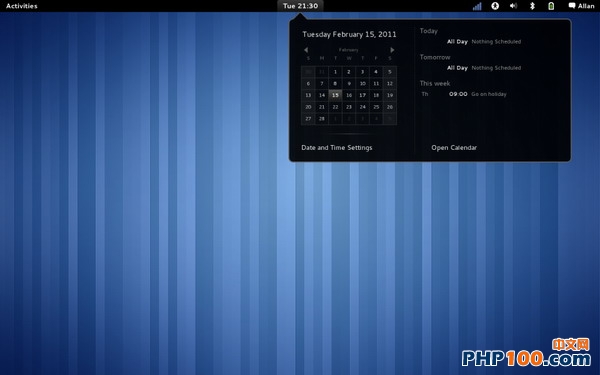The height and width of the screenshot is (375, 600).
Task: Select calendar day 25
Action: (376, 107)
